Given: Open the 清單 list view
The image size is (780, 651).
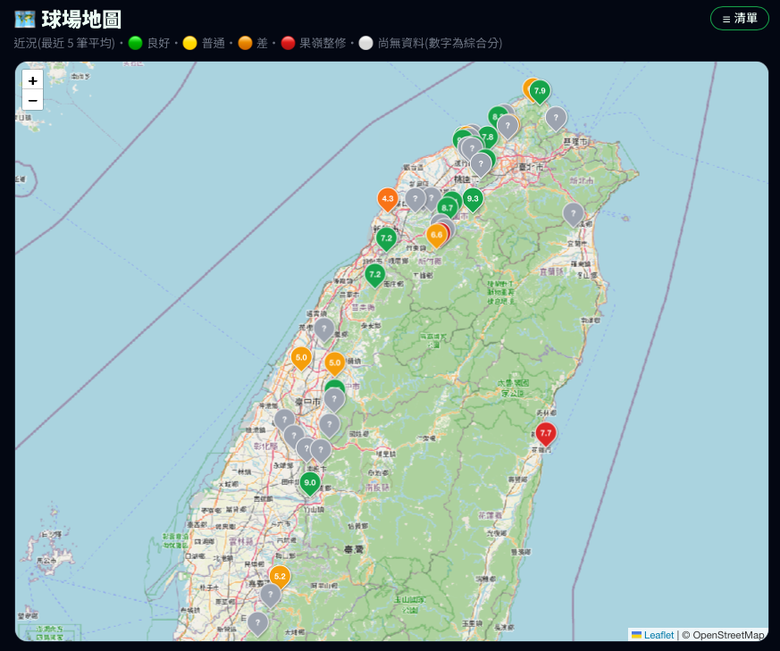Looking at the screenshot, I should [x=740, y=19].
